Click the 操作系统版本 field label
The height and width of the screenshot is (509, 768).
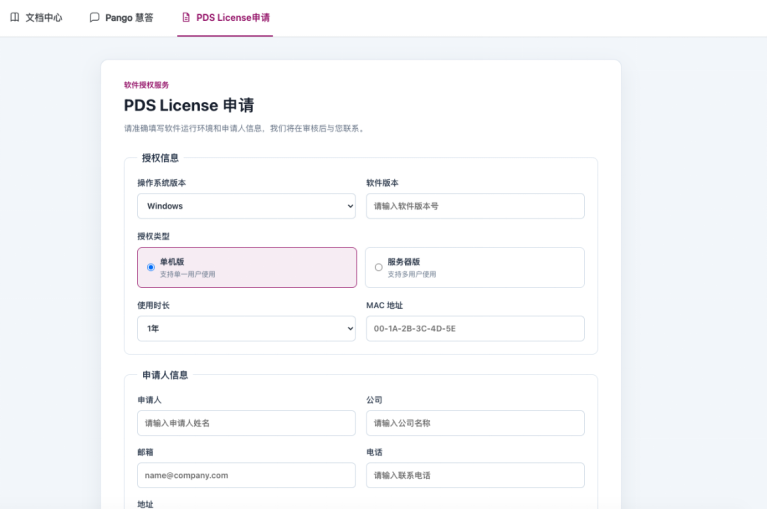click(162, 183)
